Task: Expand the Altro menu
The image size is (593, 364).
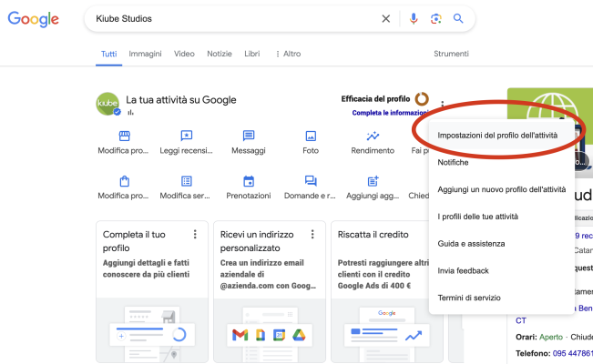Action: (288, 54)
